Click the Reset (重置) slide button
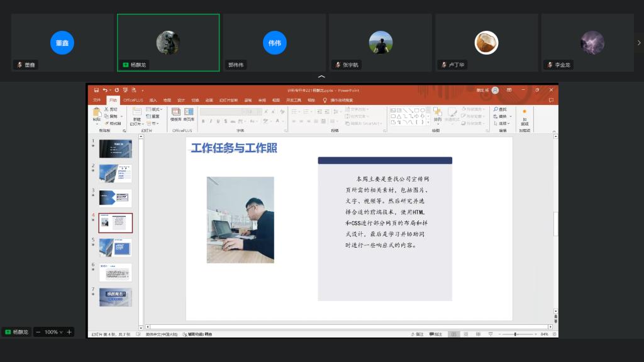The image size is (644, 362). 154,116
